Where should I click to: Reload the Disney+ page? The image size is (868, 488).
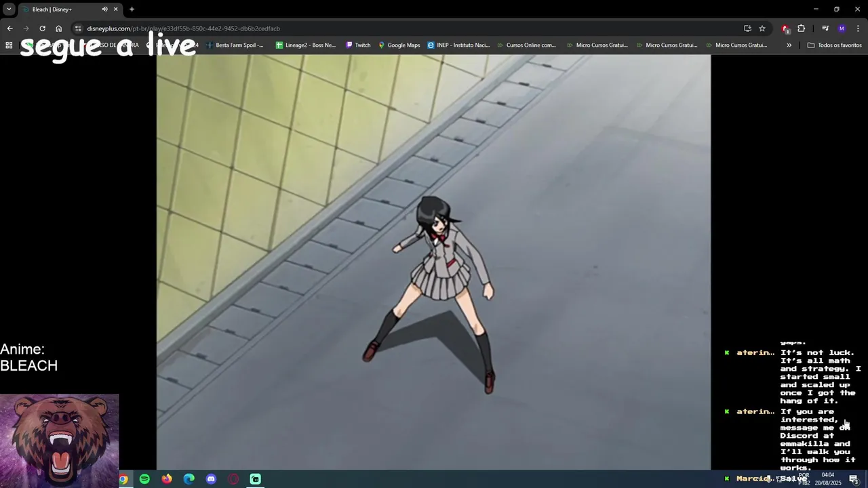[42, 28]
